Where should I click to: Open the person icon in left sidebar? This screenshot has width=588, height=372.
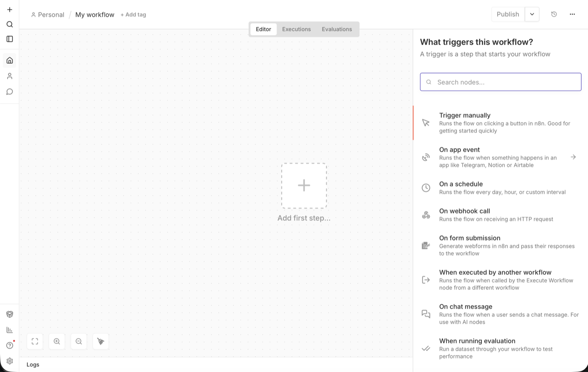click(x=10, y=76)
